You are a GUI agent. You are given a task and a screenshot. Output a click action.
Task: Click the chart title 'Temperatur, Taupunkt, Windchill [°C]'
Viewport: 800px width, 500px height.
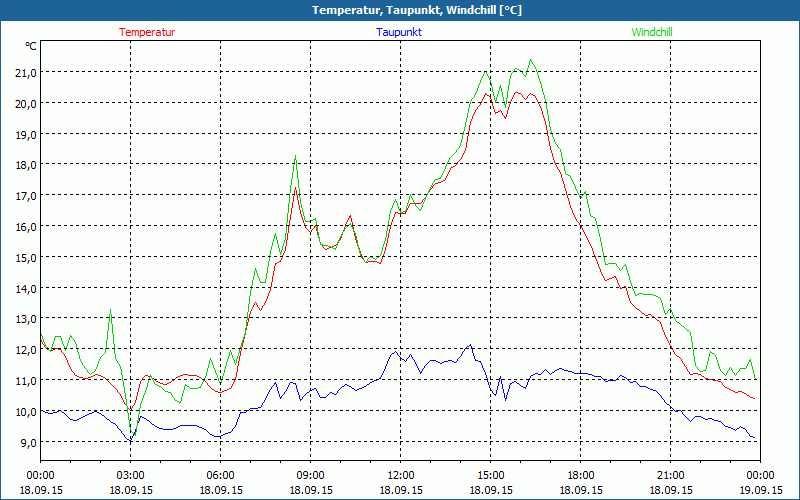pyautogui.click(x=417, y=10)
